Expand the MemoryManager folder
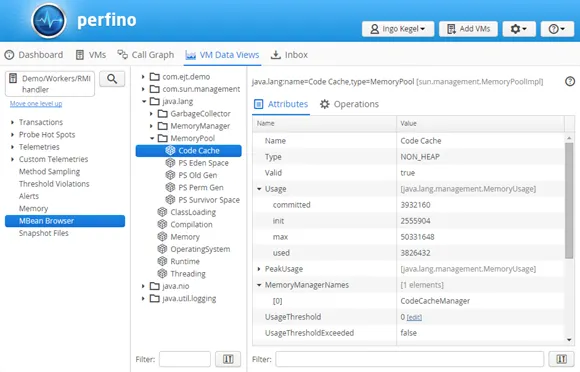The image size is (580, 372). (151, 126)
